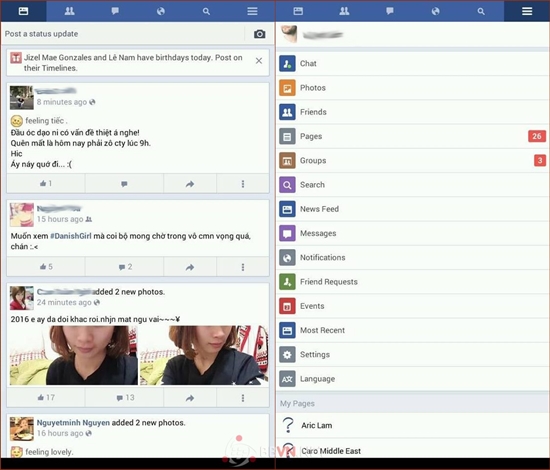Image resolution: width=550 pixels, height=470 pixels.
Task: Open Nguyetminh Nguyen's avatar thumbnail
Action: click(x=22, y=429)
